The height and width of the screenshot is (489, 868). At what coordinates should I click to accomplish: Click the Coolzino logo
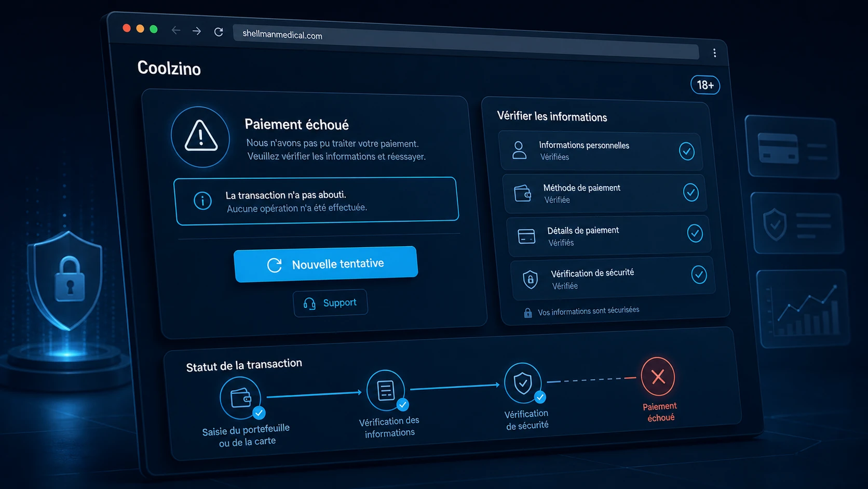pos(169,68)
